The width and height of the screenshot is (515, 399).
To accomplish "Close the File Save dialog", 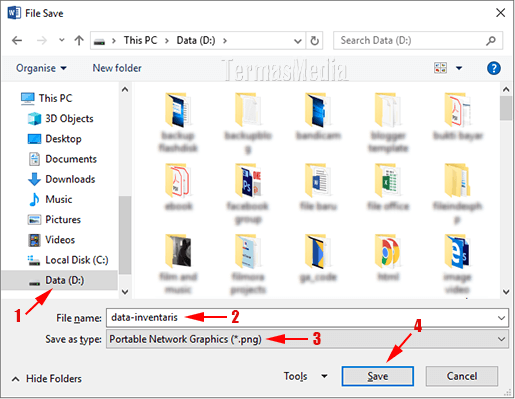I will [500, 13].
